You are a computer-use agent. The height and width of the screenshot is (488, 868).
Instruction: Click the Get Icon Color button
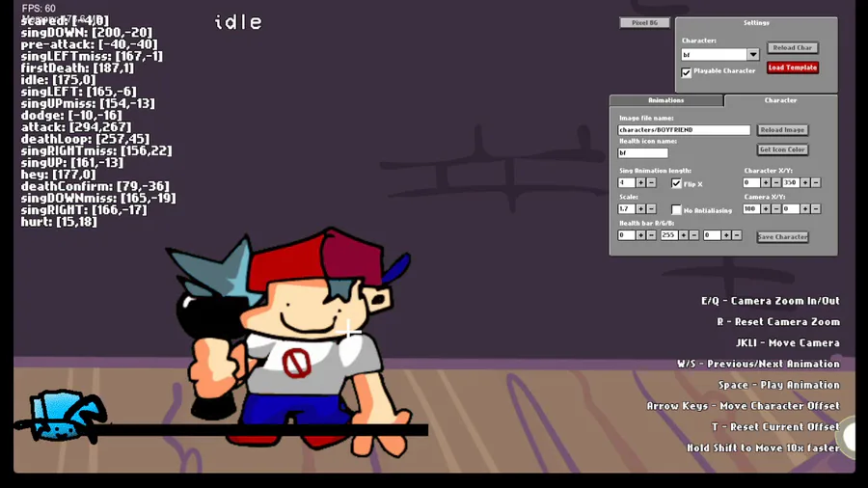782,149
